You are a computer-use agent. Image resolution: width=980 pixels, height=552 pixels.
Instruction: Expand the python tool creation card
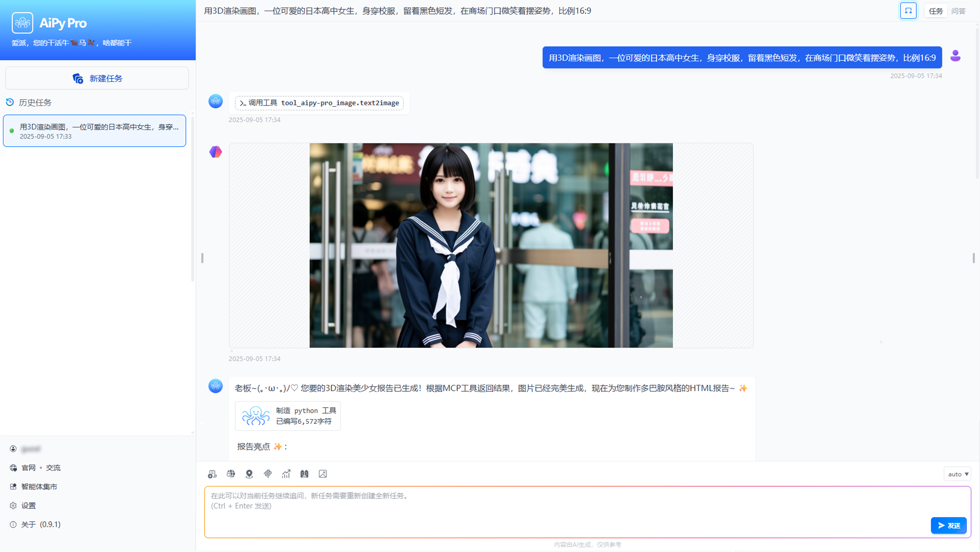(x=288, y=416)
